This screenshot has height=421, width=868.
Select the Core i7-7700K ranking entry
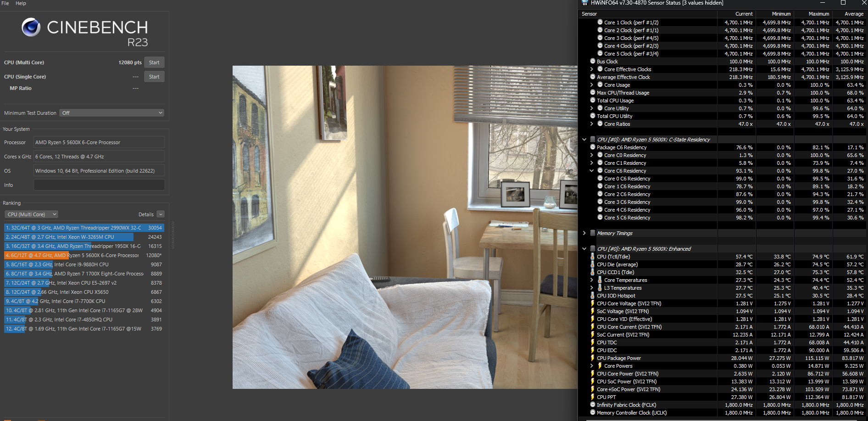pos(84,301)
